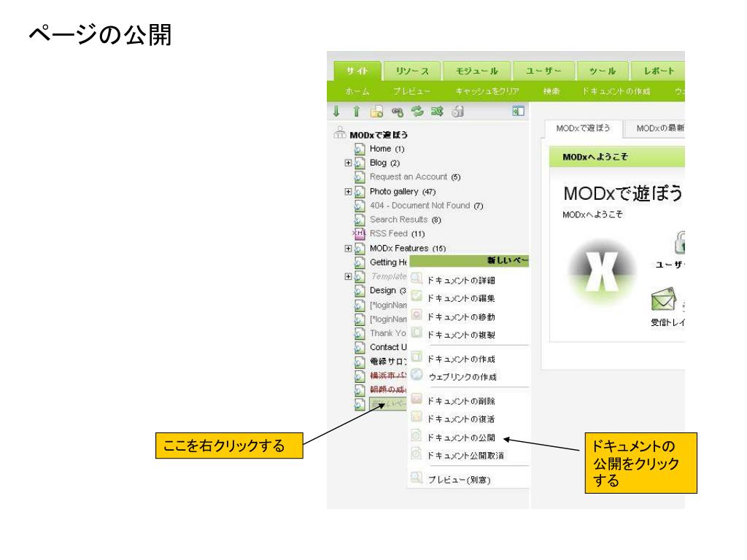This screenshot has width=747, height=560.
Task: Click the new document toolbar icon
Action: (376, 112)
